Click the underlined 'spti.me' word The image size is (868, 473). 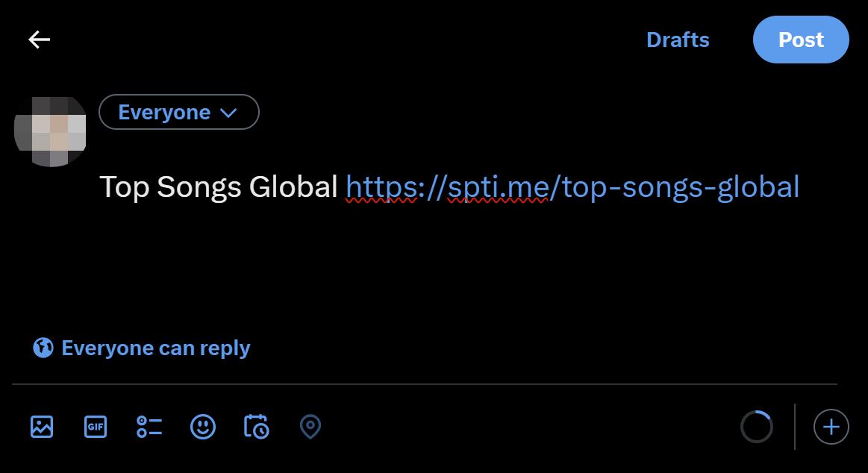coord(498,187)
